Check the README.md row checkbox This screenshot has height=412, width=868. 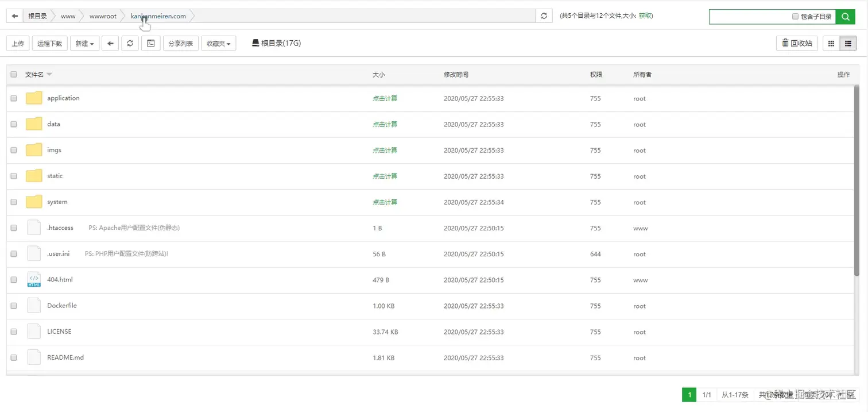14,357
